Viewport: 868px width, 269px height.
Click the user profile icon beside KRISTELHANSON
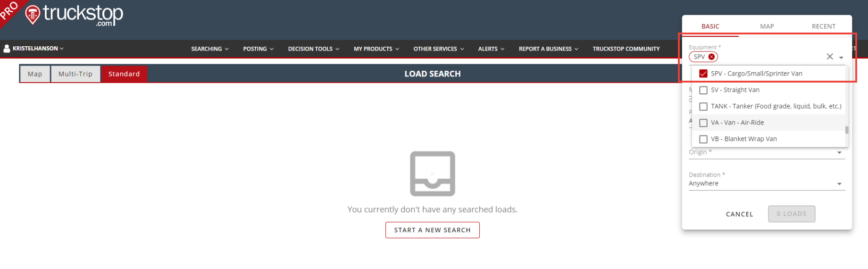[7, 49]
